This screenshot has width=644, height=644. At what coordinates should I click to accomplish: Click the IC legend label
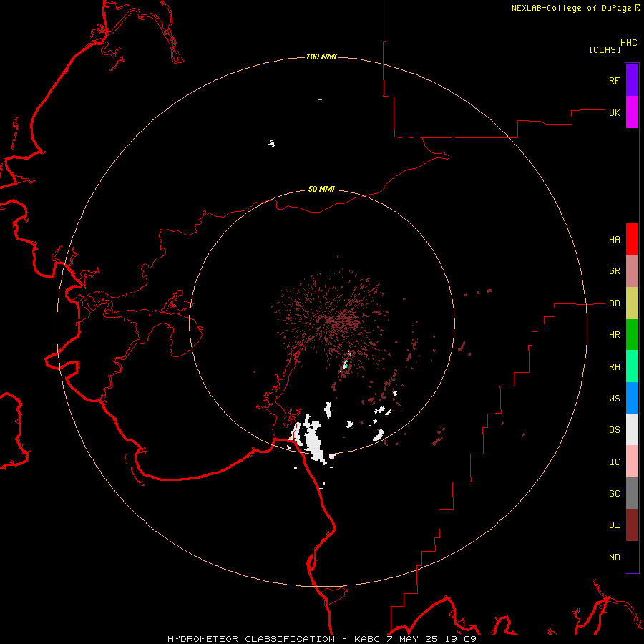point(614,462)
